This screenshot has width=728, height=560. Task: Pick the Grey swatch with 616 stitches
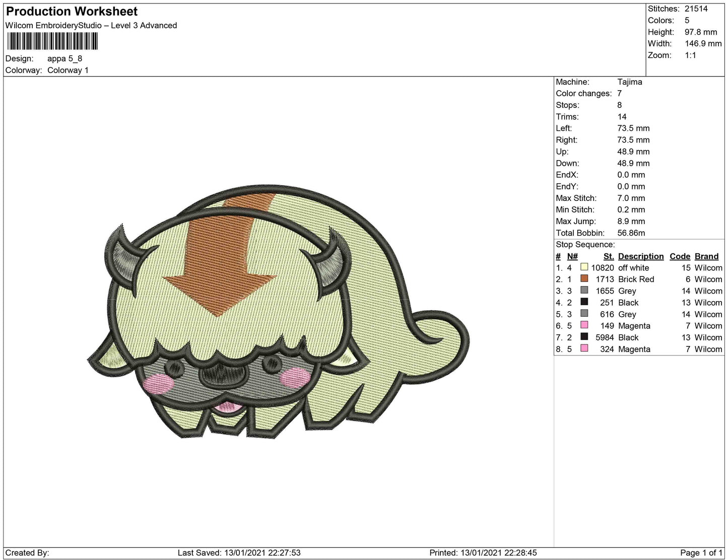[x=584, y=314]
